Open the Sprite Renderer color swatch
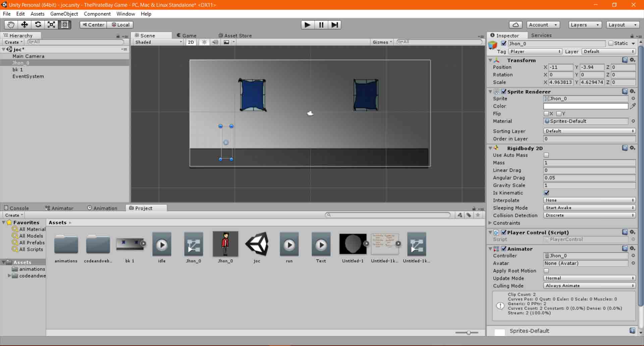644x346 pixels. [x=585, y=106]
